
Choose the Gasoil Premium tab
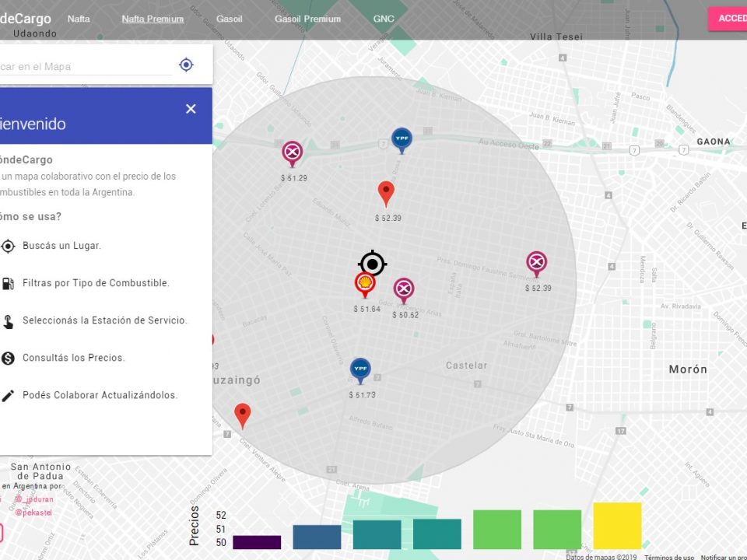coord(307,19)
